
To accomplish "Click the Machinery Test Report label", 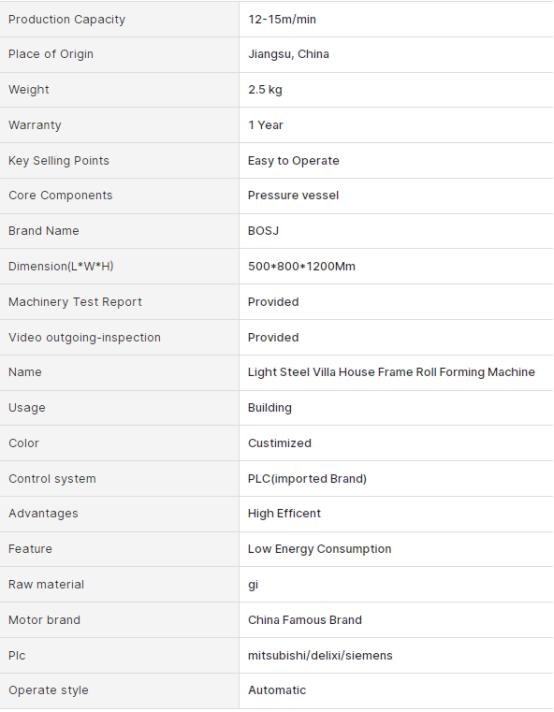I will 75,302.
